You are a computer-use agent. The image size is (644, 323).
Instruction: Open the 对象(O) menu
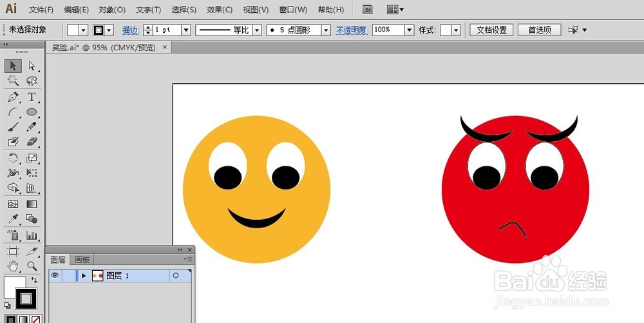(x=112, y=10)
